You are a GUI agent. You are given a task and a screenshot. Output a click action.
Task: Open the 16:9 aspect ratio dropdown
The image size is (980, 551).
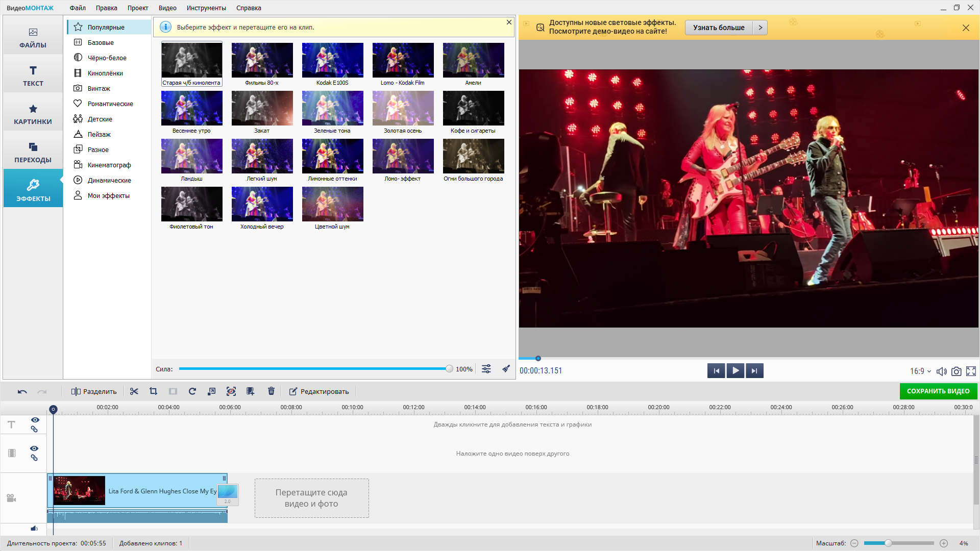click(920, 371)
